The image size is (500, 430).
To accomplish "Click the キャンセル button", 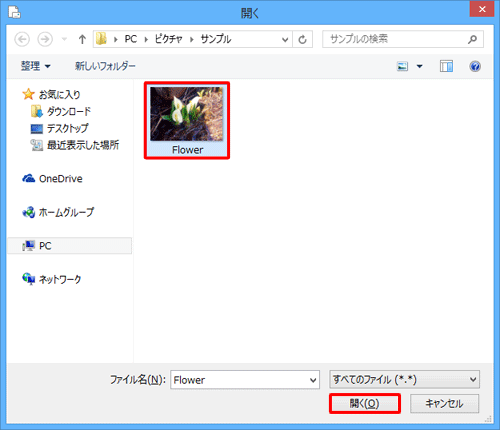I will (x=444, y=404).
